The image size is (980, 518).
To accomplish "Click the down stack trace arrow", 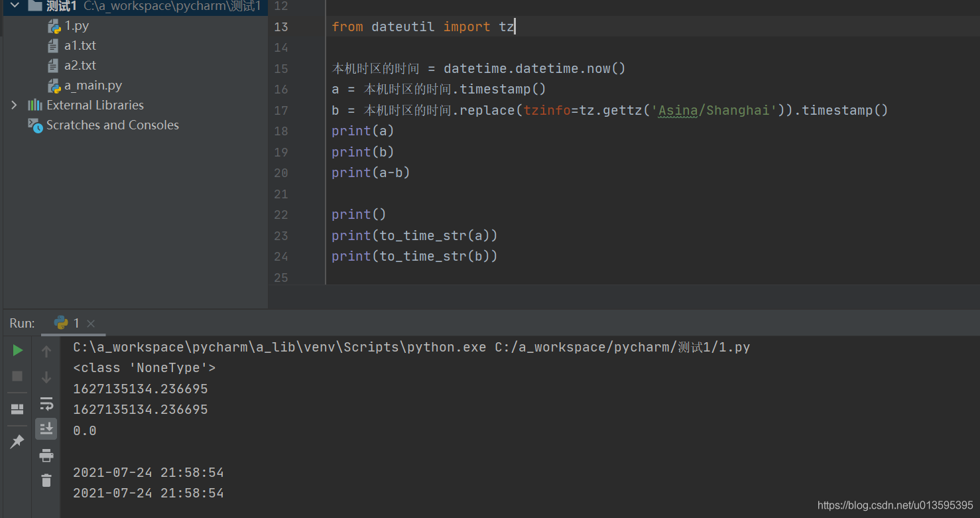I will pos(46,376).
